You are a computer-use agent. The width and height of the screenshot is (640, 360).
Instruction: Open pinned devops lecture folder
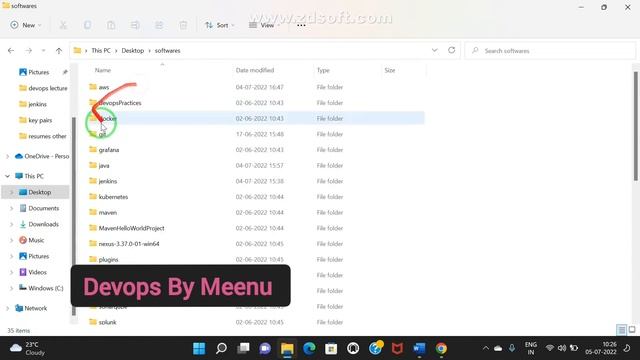[43, 88]
